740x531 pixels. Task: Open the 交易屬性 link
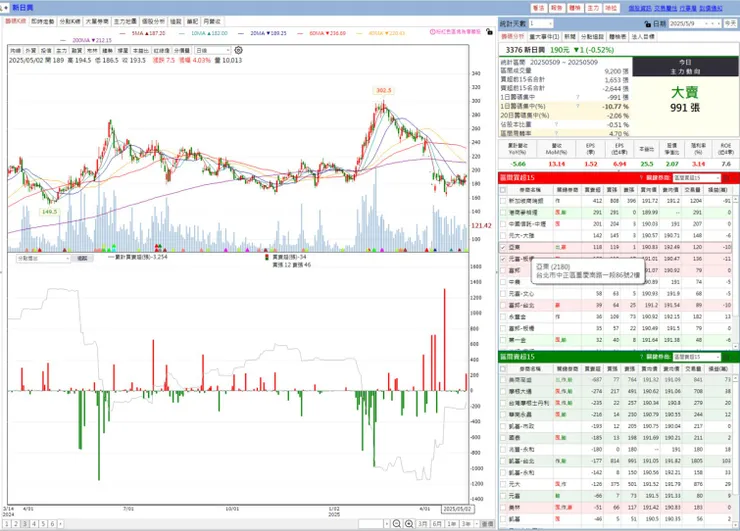(x=665, y=8)
